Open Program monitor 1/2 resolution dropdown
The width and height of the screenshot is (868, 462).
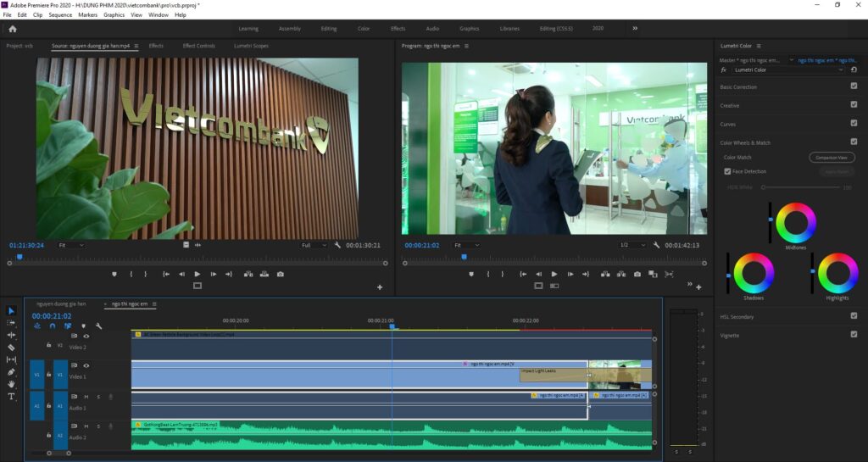pos(632,245)
